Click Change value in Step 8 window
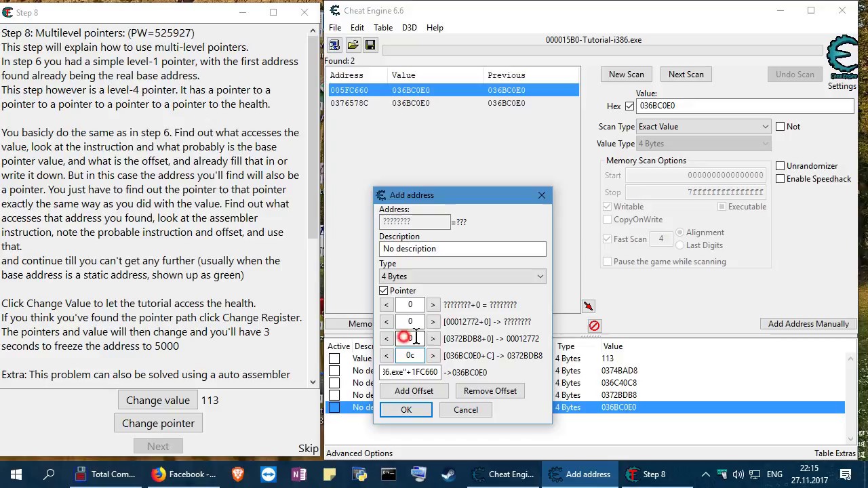Screen dimensions: 868x488 (x=158, y=401)
